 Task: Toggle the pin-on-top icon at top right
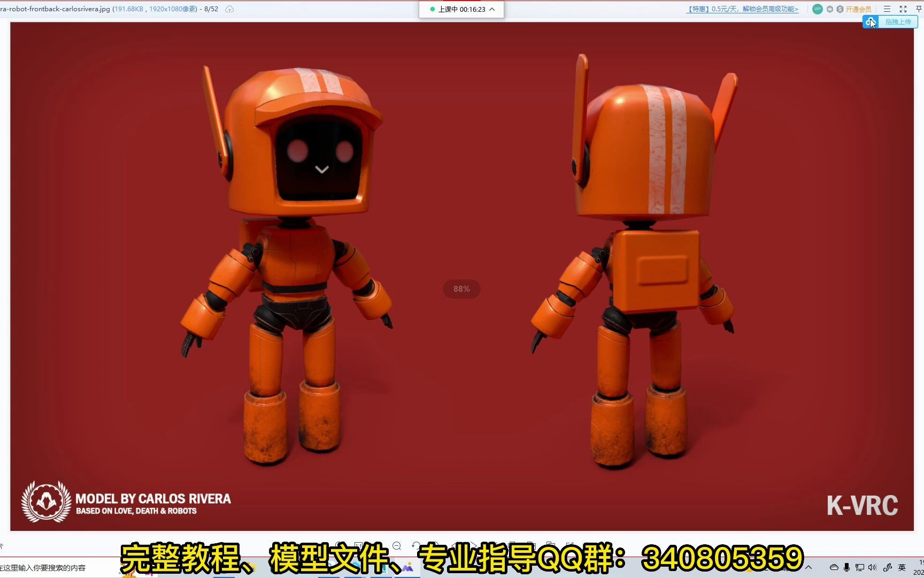coord(918,9)
